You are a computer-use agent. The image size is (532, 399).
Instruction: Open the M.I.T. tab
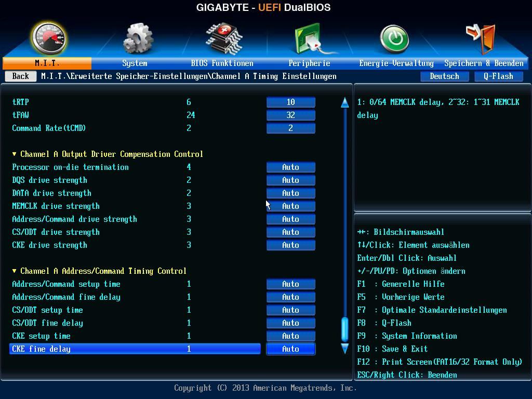(x=47, y=63)
